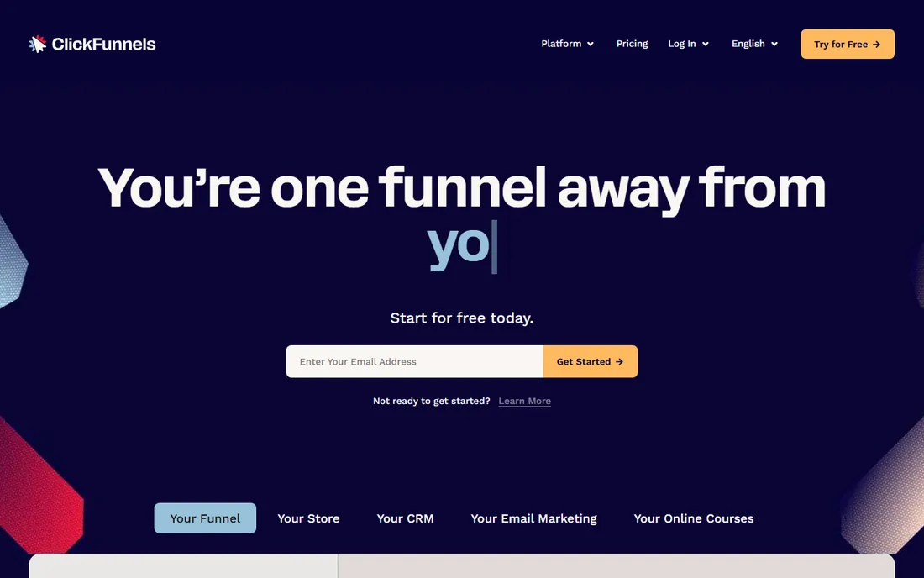Click the arrow in Try for Free
The height and width of the screenshot is (578, 924).
pos(876,45)
